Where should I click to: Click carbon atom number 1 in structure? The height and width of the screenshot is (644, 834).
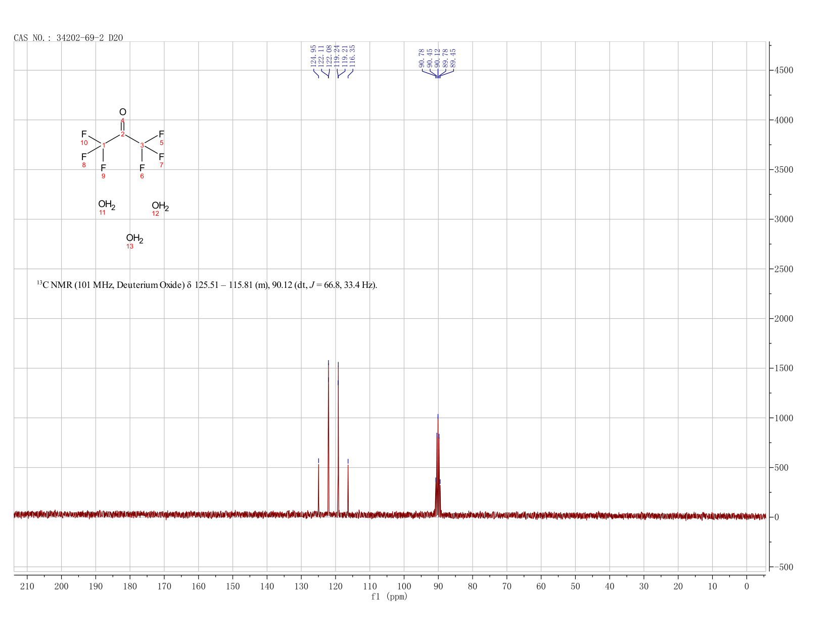coord(104,145)
